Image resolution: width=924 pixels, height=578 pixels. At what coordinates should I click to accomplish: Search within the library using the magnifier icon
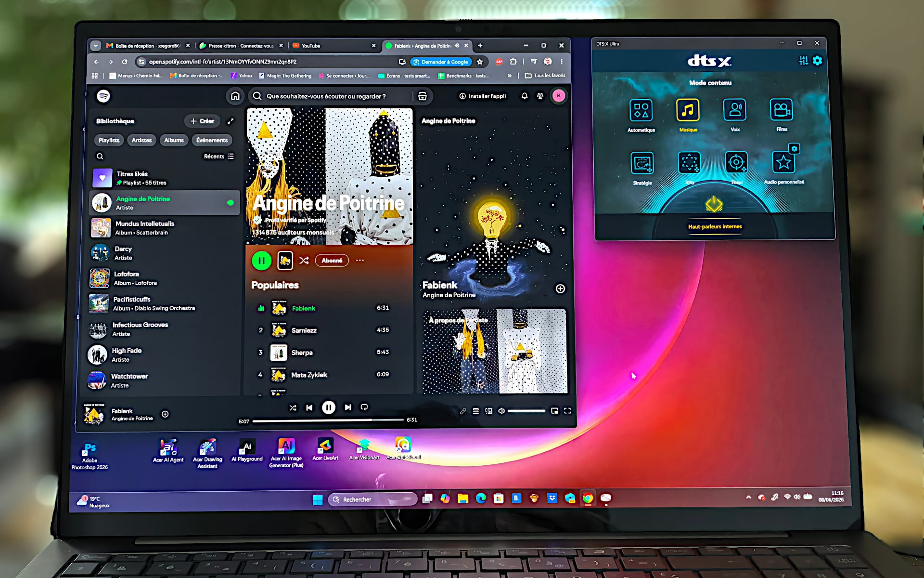point(100,156)
